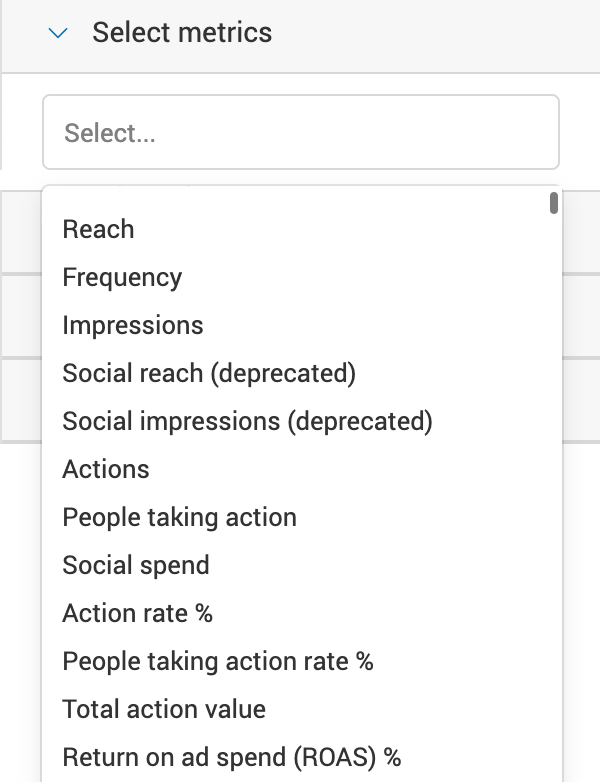Viewport: 600px width, 782px height.
Task: Select Action rate % from list
Action: (137, 613)
